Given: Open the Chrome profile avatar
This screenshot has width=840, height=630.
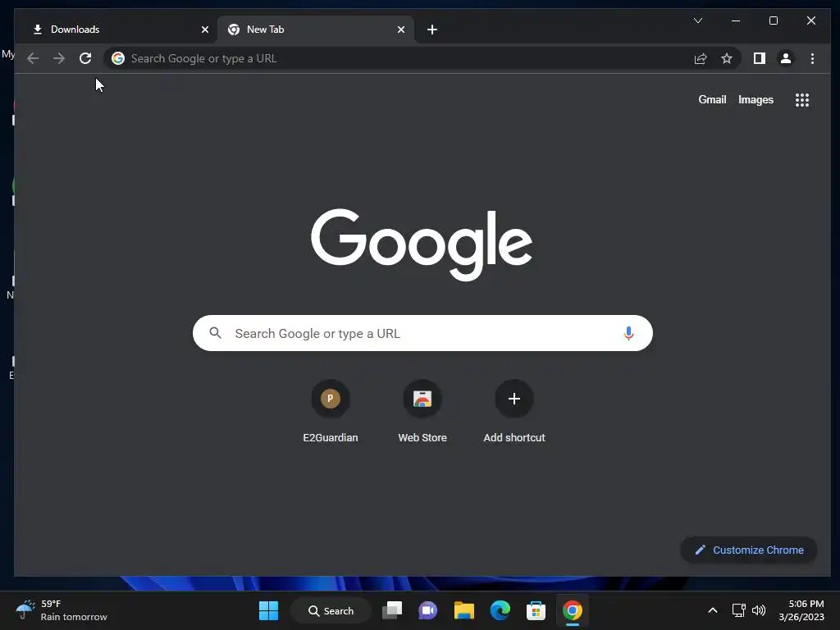Looking at the screenshot, I should [x=786, y=58].
